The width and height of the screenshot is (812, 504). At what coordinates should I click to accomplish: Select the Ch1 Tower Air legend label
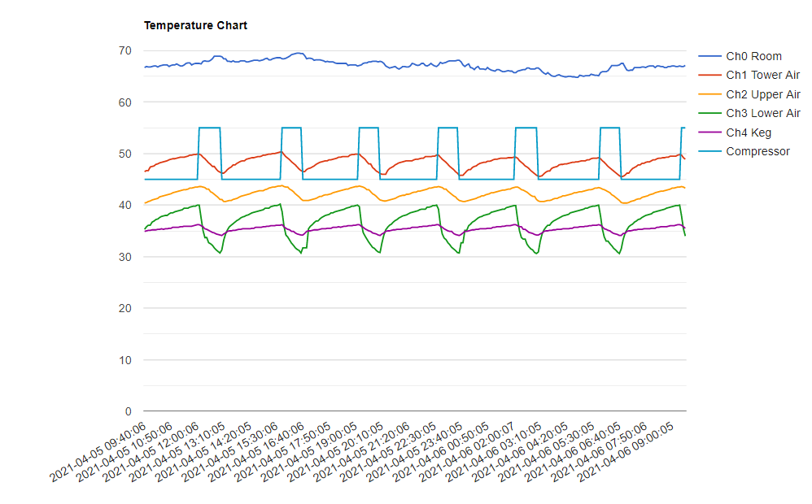[763, 76]
